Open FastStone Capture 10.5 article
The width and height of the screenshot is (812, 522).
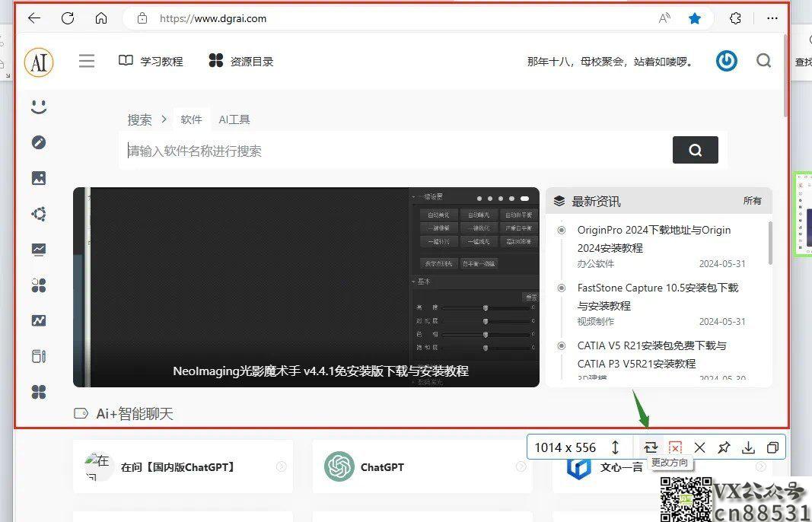coord(658,297)
